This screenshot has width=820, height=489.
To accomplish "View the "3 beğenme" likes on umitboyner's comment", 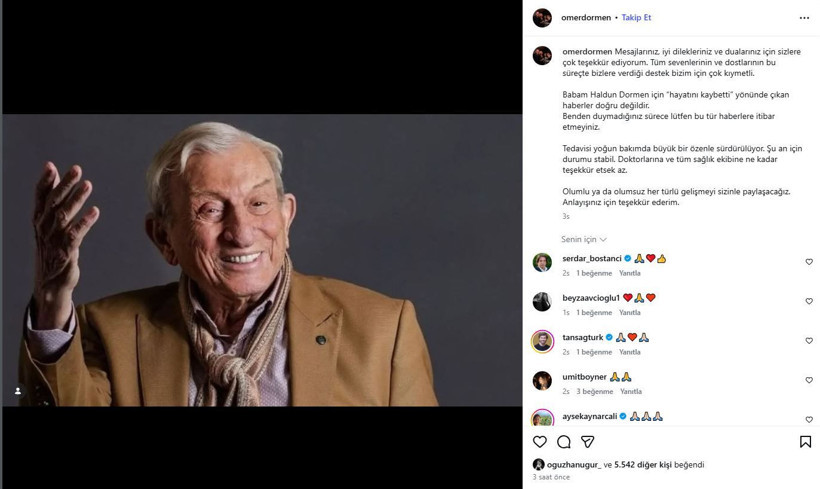I will (x=594, y=391).
